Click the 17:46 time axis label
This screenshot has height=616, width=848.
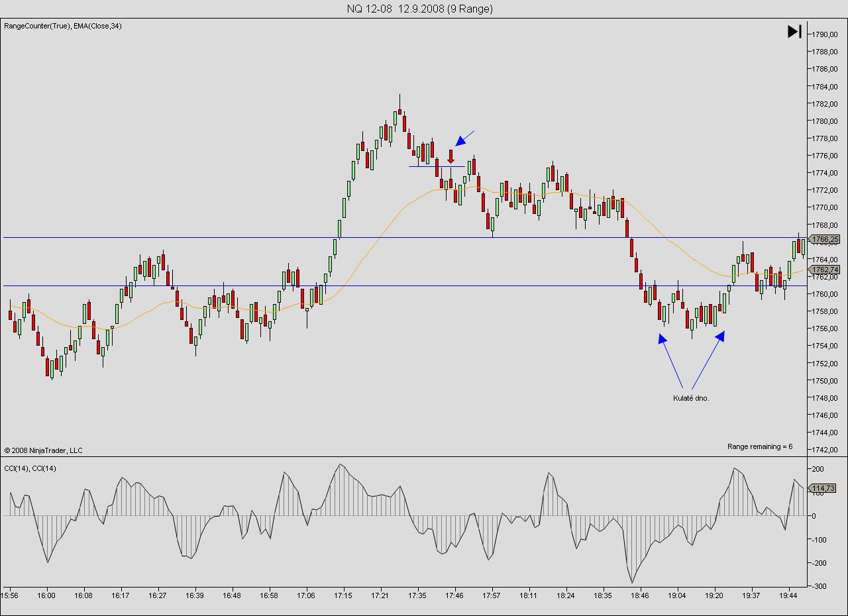(x=454, y=595)
